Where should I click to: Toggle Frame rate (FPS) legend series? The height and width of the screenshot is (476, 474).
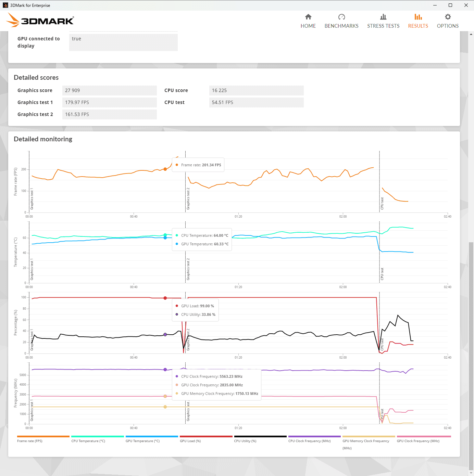(30, 441)
